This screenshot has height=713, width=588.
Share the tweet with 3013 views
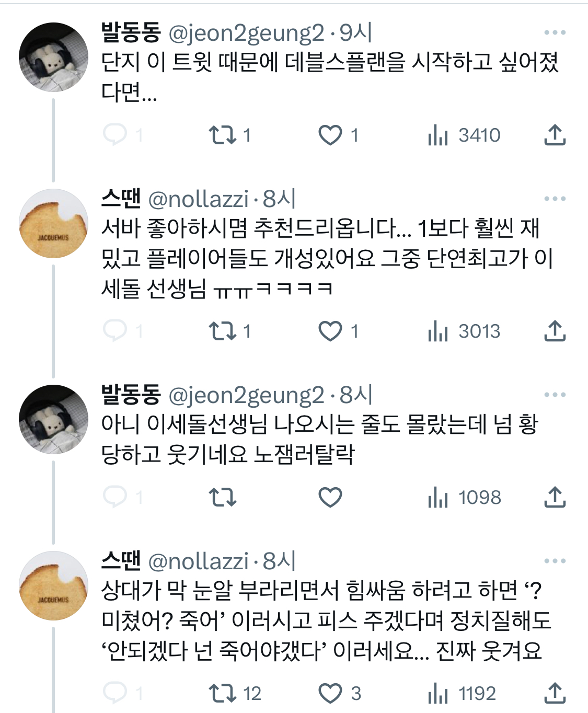coord(555,331)
